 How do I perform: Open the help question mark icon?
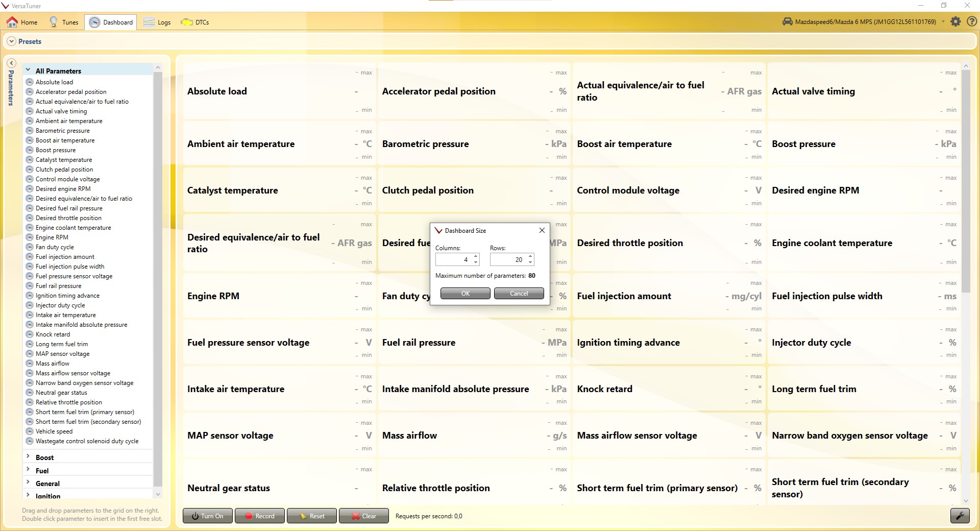click(x=972, y=21)
